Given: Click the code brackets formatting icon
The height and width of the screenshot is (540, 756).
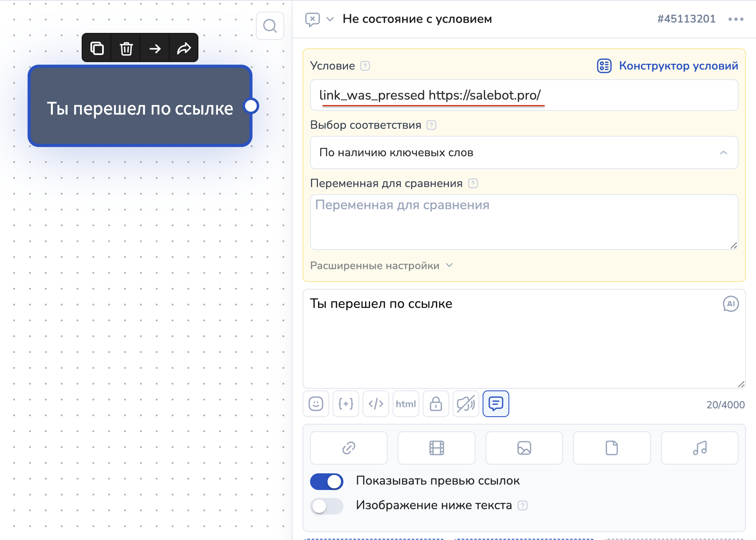Looking at the screenshot, I should tap(376, 404).
